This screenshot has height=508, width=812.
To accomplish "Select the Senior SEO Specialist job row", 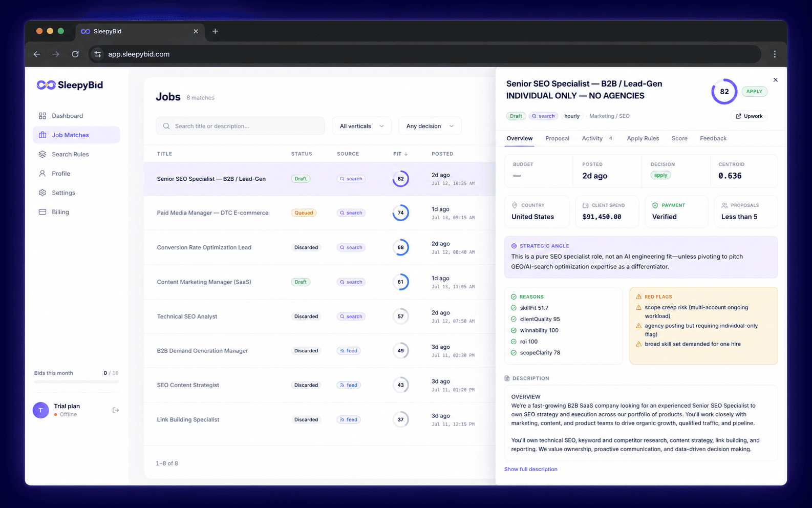I will click(x=319, y=179).
